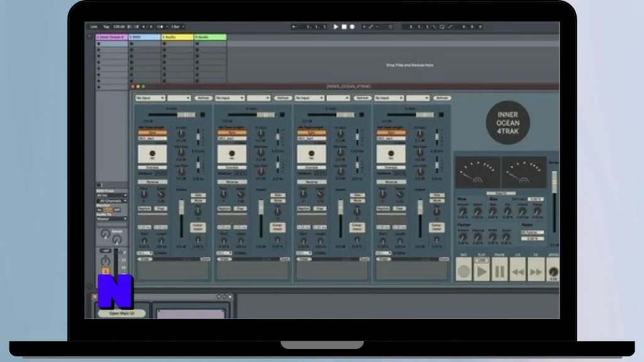Click the Bias Attack knob
644x362 pixels.
click(522, 212)
